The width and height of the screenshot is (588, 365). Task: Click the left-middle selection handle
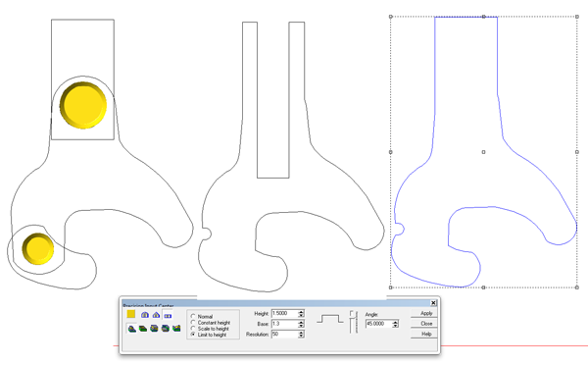click(x=391, y=152)
